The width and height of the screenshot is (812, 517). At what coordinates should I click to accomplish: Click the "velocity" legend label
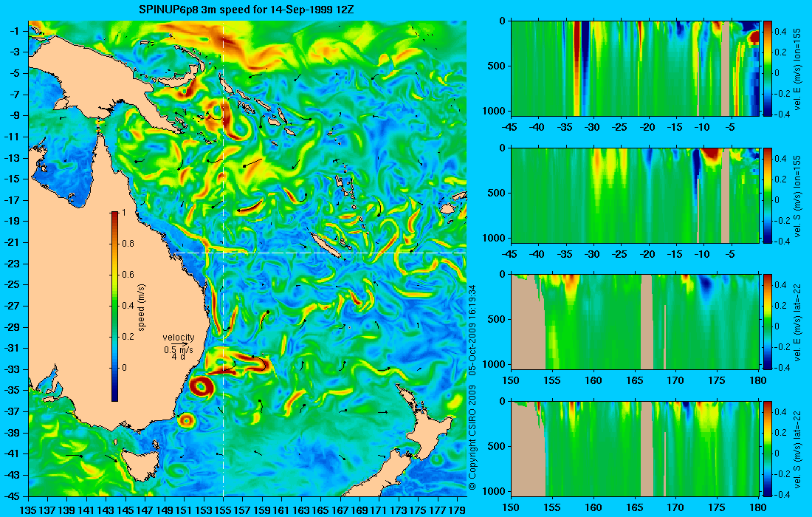(179, 338)
